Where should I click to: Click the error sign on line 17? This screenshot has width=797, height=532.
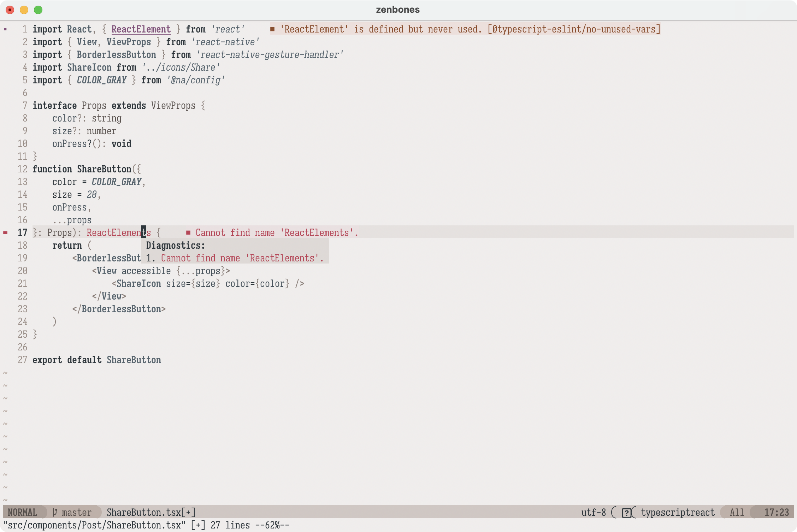tap(5, 233)
